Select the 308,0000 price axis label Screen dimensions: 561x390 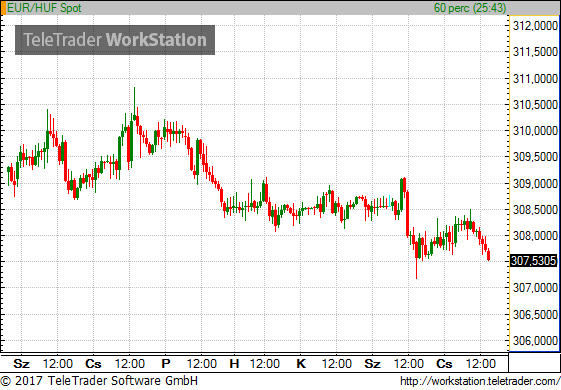tap(535, 236)
